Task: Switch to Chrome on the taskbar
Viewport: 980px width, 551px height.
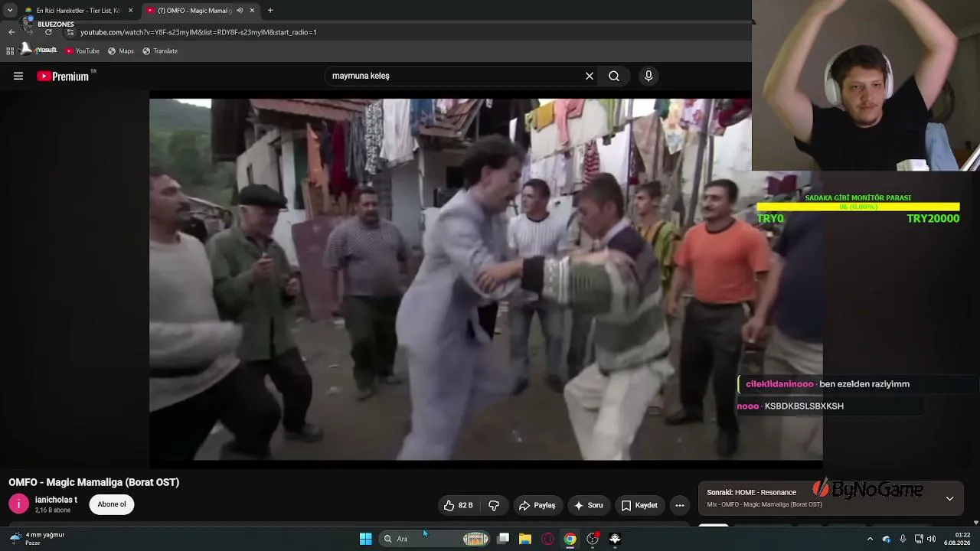Action: pyautogui.click(x=570, y=539)
